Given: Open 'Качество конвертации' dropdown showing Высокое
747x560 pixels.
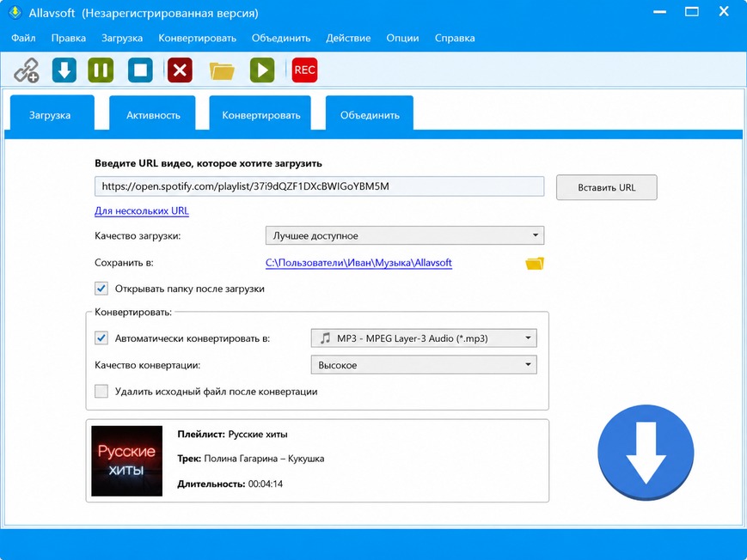Looking at the screenshot, I should pos(424,365).
